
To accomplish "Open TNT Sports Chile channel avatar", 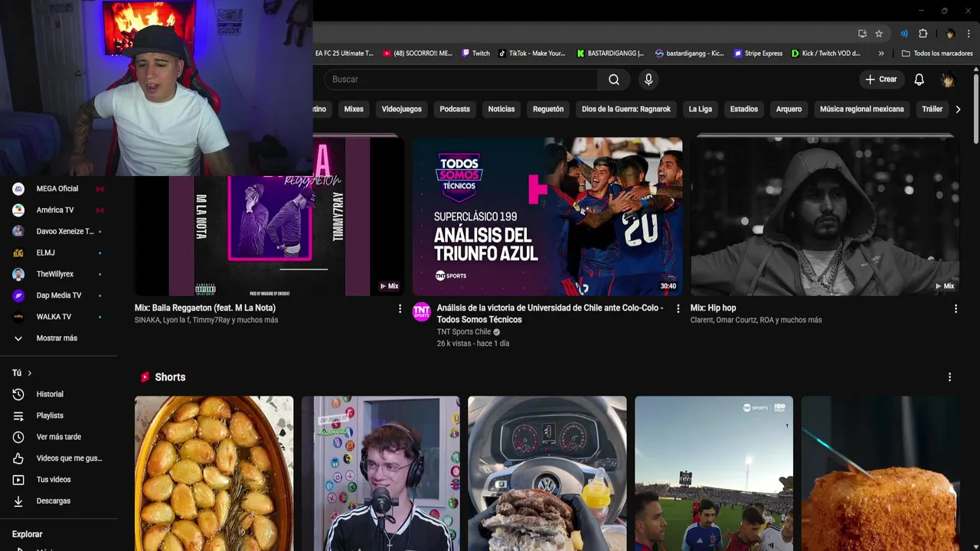I will (x=422, y=311).
